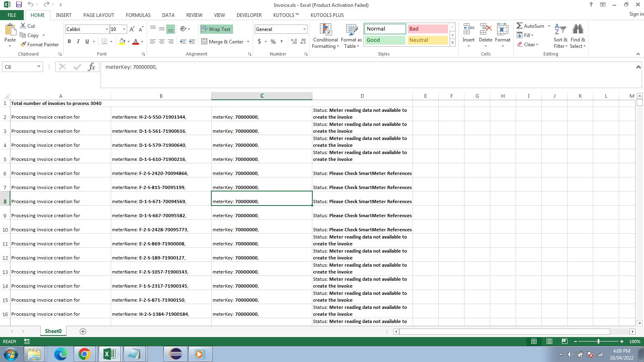Click the Undo arrow icon

coord(31,5)
